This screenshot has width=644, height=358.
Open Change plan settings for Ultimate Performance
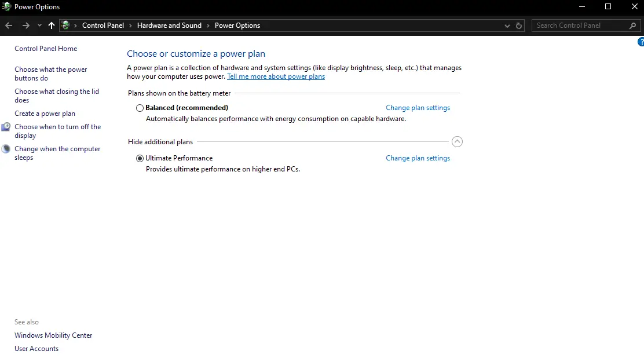(x=418, y=158)
